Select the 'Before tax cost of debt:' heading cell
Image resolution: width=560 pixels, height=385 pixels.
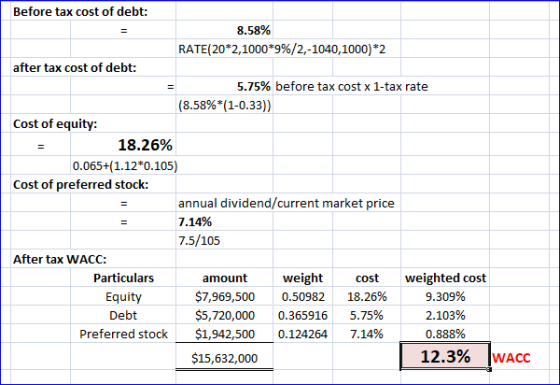coord(80,12)
